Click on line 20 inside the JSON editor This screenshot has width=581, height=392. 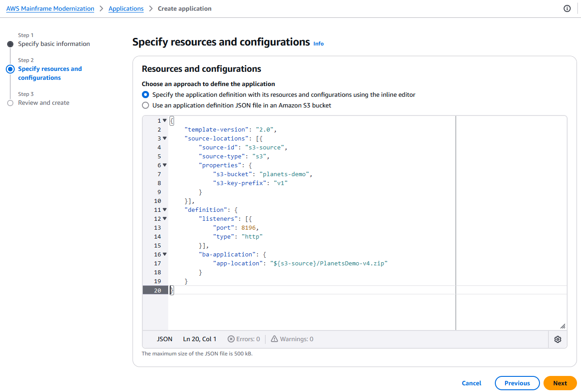[223, 290]
